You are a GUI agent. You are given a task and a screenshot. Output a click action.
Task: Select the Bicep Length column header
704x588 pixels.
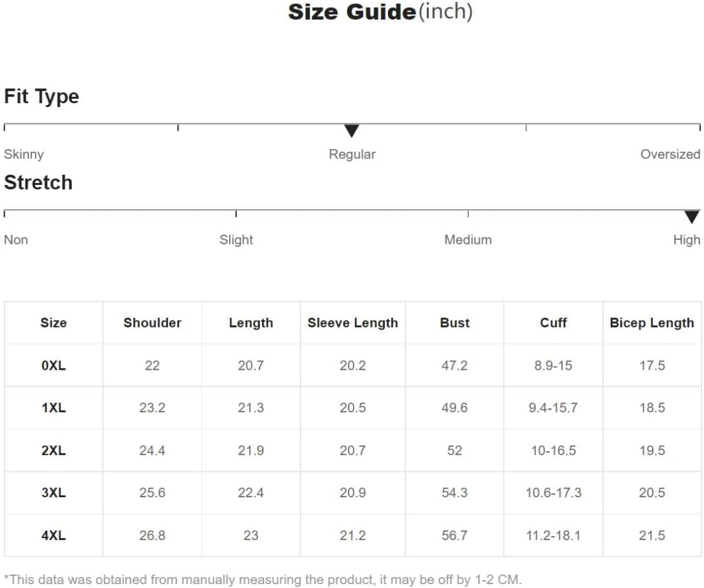[651, 323]
